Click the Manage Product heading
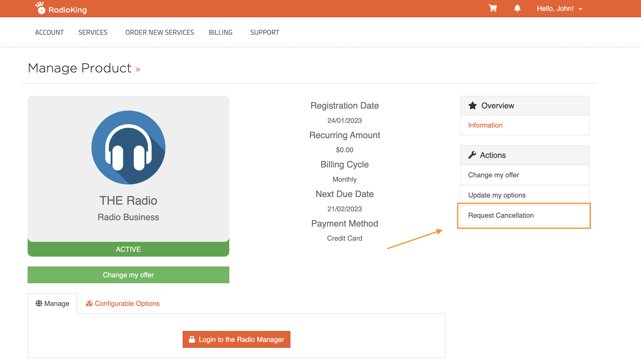The height and width of the screenshot is (364, 641). [x=80, y=68]
